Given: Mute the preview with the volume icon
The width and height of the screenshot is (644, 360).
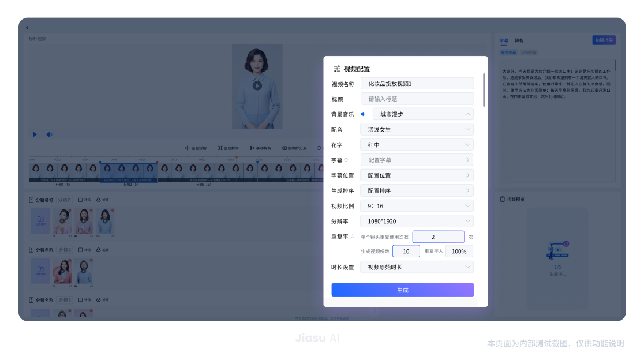Looking at the screenshot, I should pyautogui.click(x=50, y=134).
